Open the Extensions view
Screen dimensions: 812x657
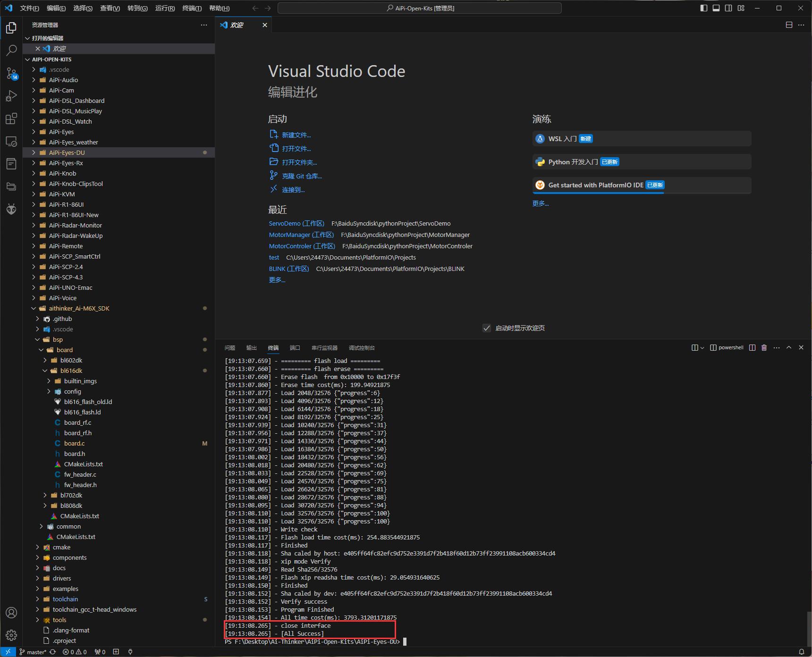(x=11, y=118)
